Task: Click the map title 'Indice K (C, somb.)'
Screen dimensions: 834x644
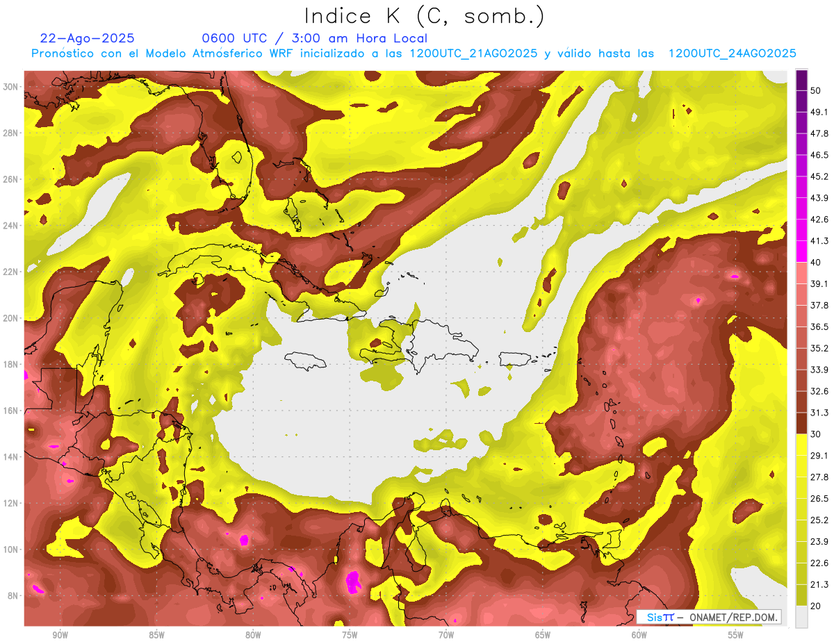Action: [424, 15]
